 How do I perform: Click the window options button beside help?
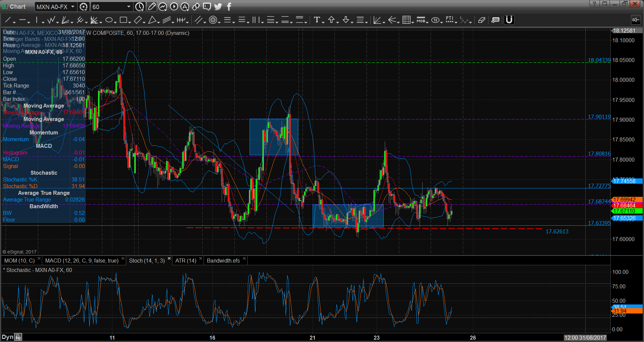tap(605, 4)
